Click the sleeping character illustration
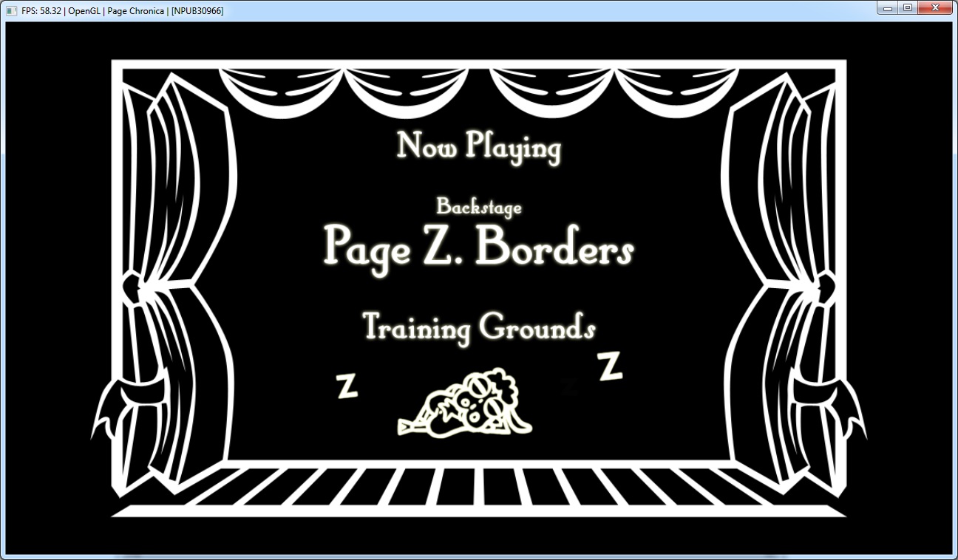Image resolution: width=958 pixels, height=560 pixels. tap(464, 404)
